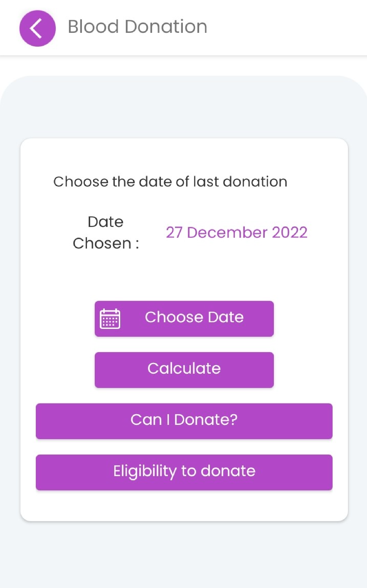Click the calendar icon on Choose Date
This screenshot has width=367, height=588.
110,319
